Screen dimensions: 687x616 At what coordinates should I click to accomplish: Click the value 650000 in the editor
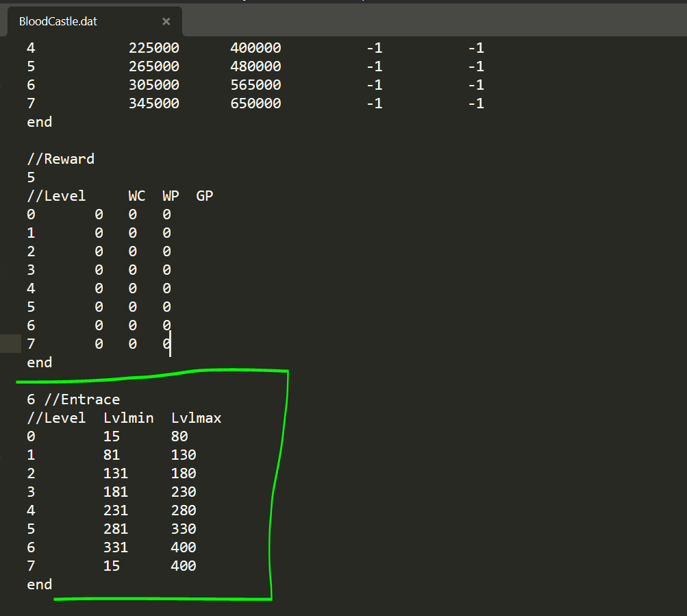point(255,103)
